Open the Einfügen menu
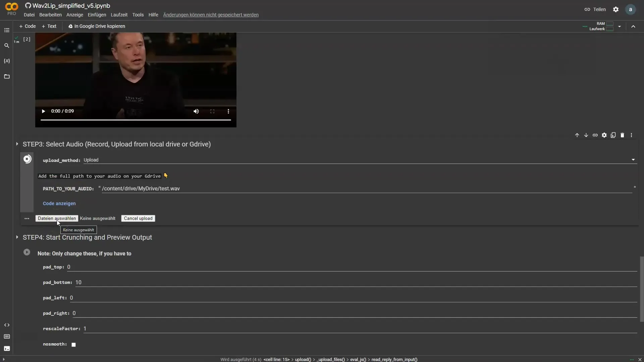 point(97,15)
